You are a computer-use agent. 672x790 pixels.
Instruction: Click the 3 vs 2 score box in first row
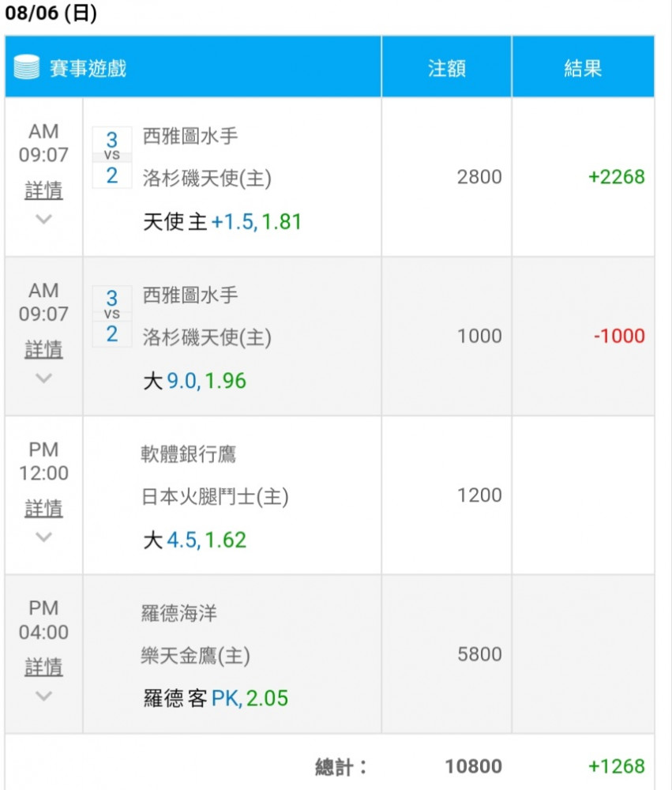pos(112,158)
